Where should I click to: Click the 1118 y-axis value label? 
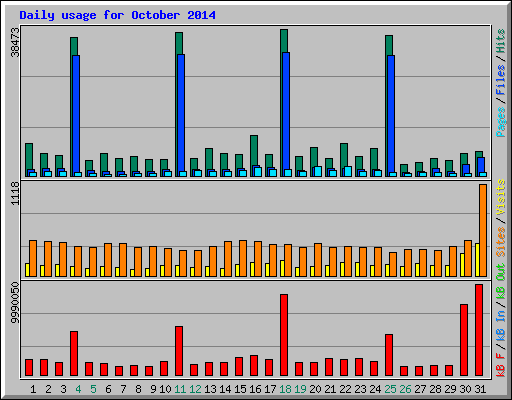coord(15,193)
